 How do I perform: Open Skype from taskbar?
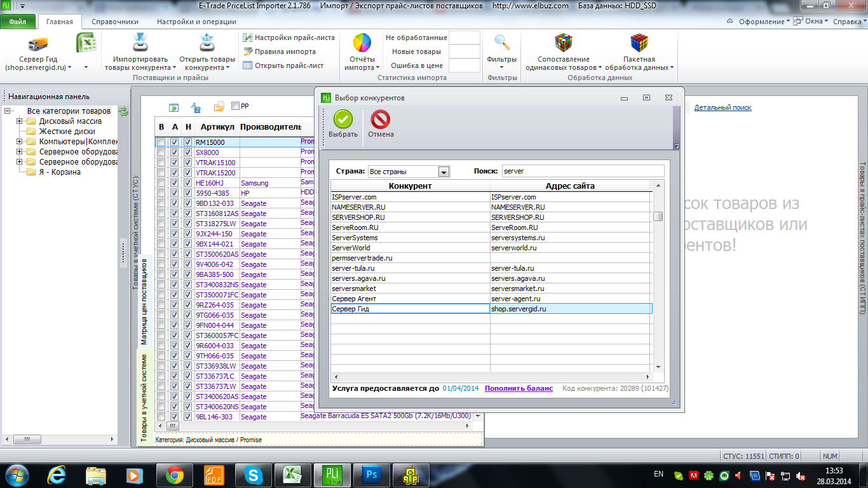[x=254, y=475]
